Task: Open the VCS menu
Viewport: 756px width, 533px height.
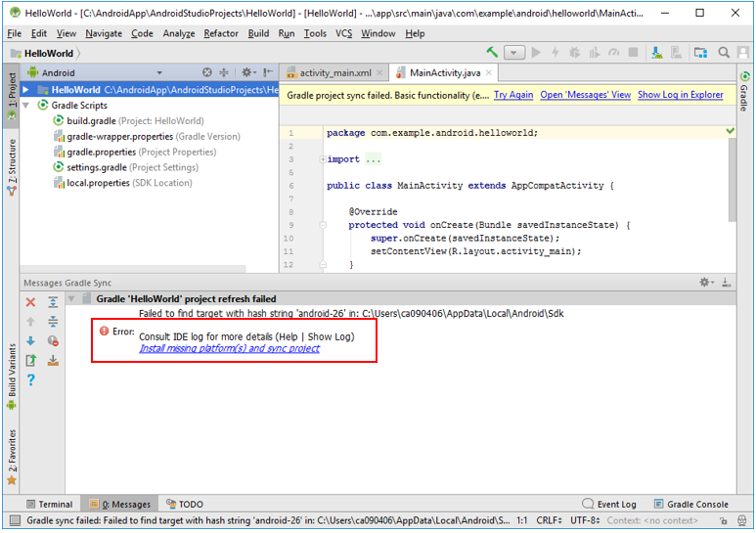Action: [x=343, y=33]
